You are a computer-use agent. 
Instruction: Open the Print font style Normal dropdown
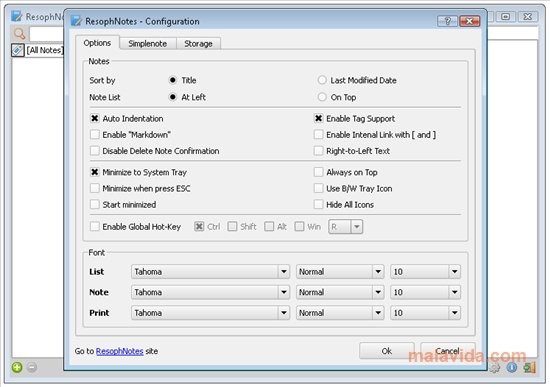point(340,313)
